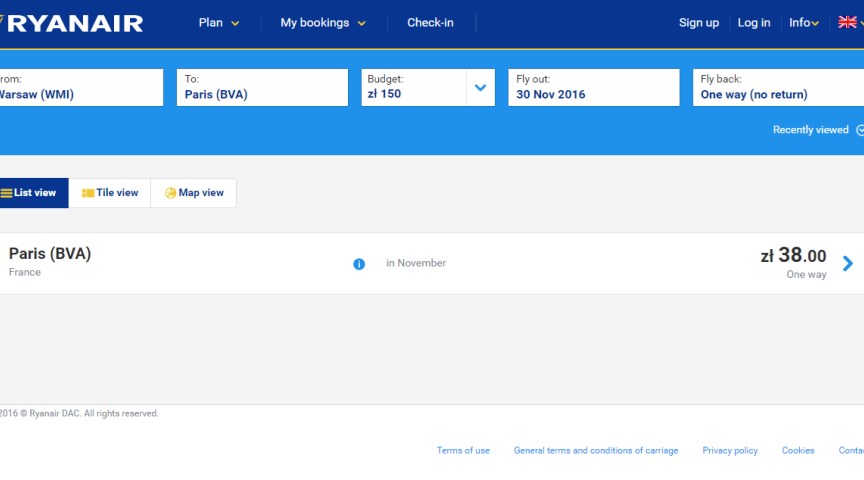Screen dimensions: 864x480
Task: Switch to List view
Action: [x=34, y=193]
